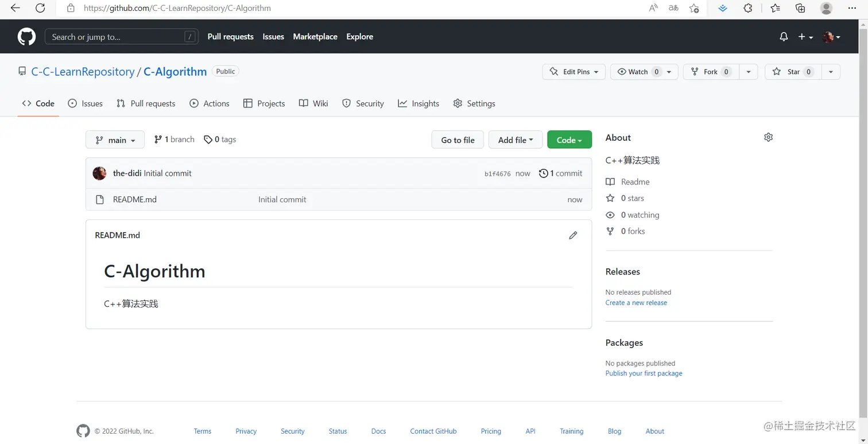Open the browser collections icon
Screen dimensions: 868x444
click(x=800, y=8)
